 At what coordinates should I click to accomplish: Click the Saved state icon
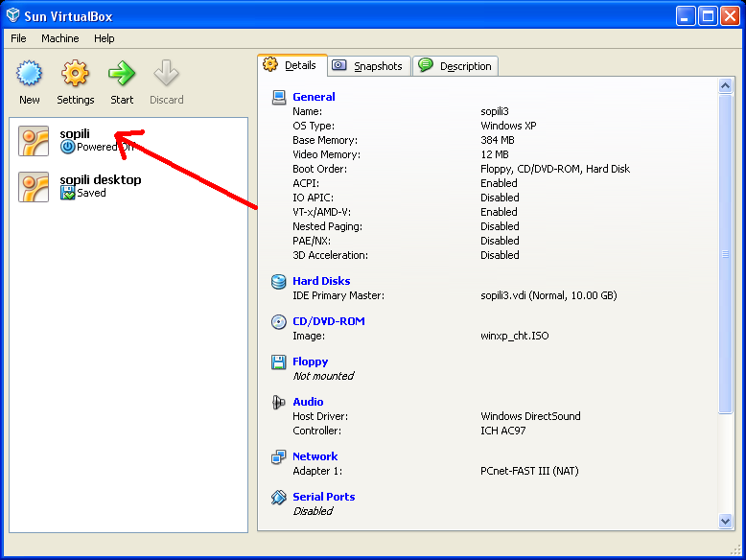click(x=67, y=193)
